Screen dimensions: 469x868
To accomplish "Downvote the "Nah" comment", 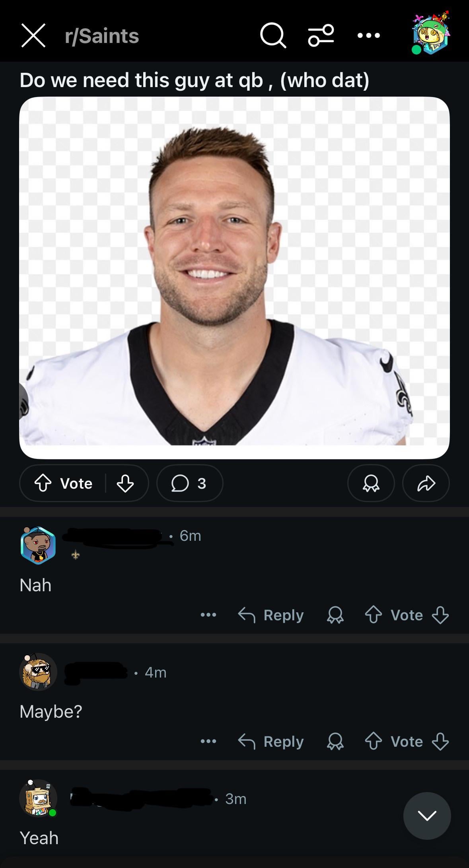I will click(440, 615).
